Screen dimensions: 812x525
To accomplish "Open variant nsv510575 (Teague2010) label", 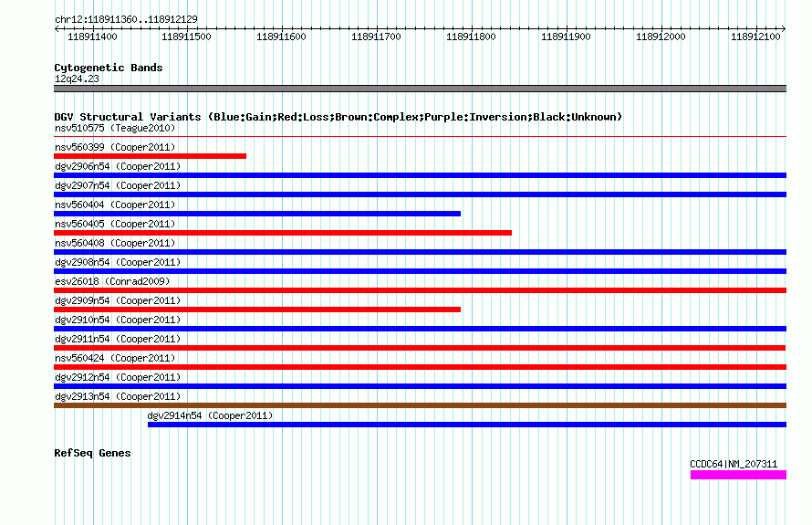I will click(115, 128).
